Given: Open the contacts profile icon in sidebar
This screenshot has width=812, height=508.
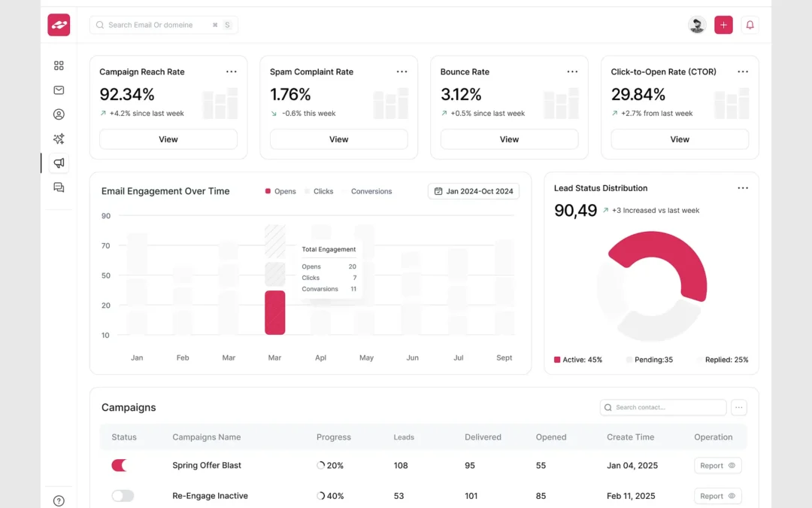Looking at the screenshot, I should (x=59, y=114).
